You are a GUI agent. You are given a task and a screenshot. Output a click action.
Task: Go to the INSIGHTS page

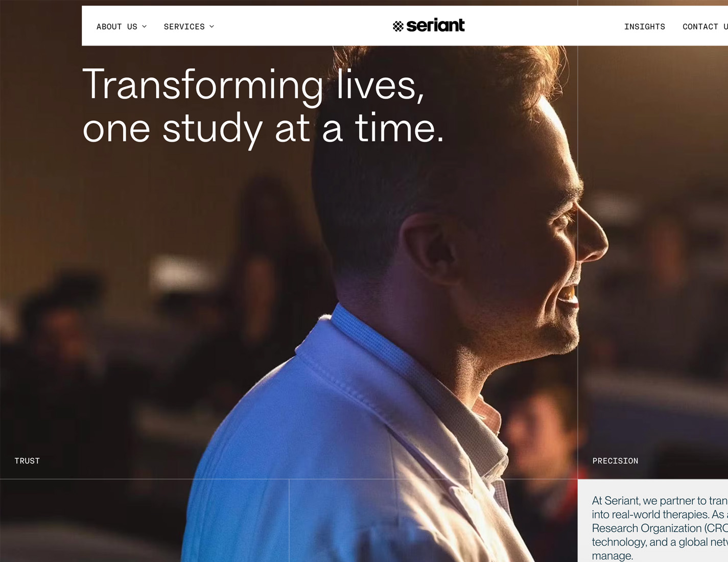tap(645, 27)
